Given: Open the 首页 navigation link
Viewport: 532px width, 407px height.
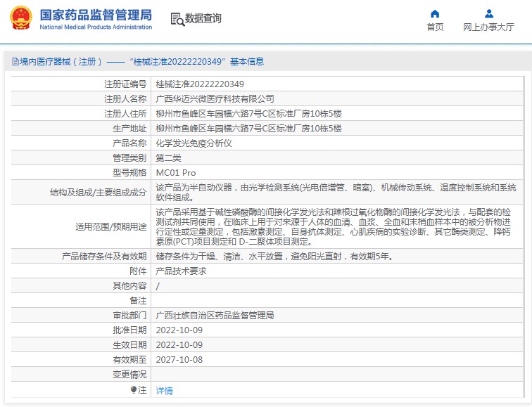Looking at the screenshot, I should coord(435,27).
